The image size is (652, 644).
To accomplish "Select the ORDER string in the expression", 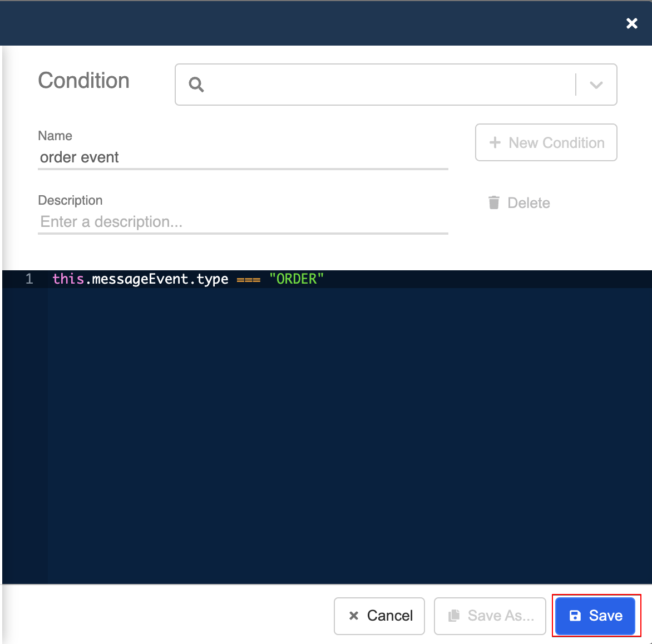I will (x=297, y=279).
